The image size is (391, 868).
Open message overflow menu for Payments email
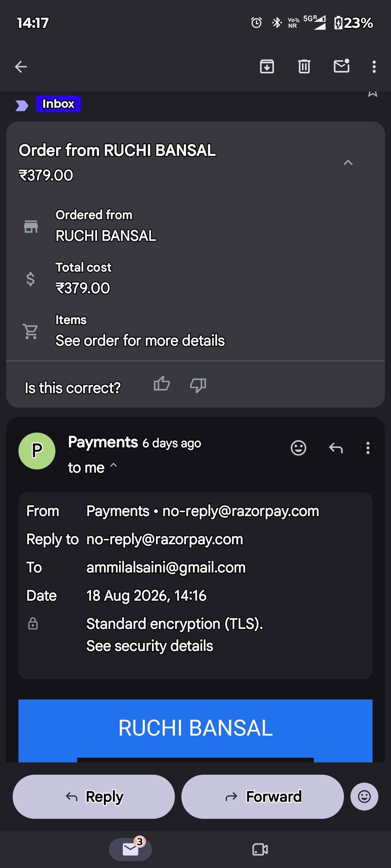point(368,448)
